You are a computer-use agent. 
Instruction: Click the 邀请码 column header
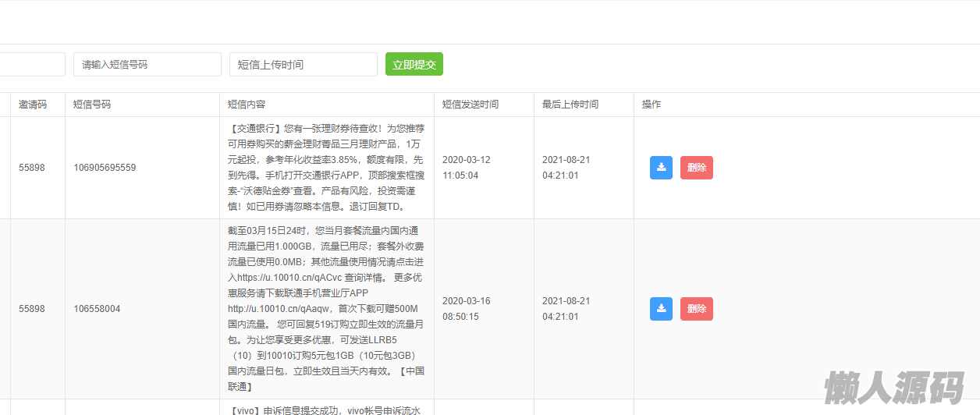(33, 105)
